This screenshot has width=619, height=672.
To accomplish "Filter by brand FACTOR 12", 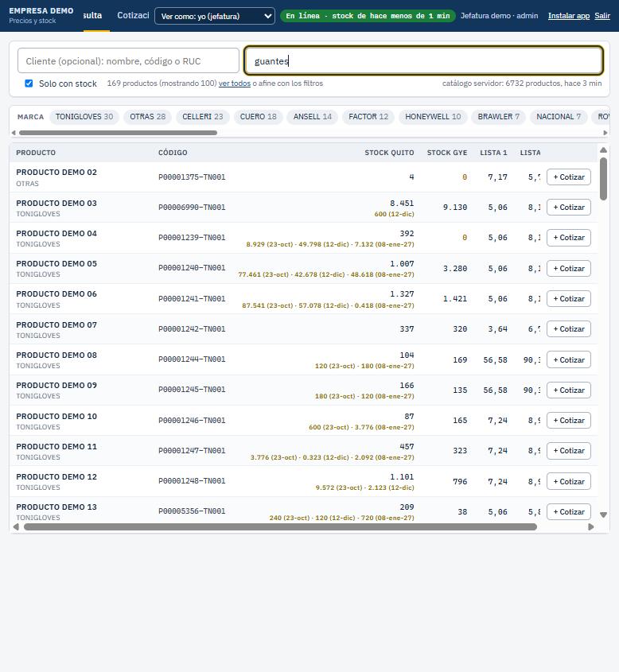I will [368, 117].
